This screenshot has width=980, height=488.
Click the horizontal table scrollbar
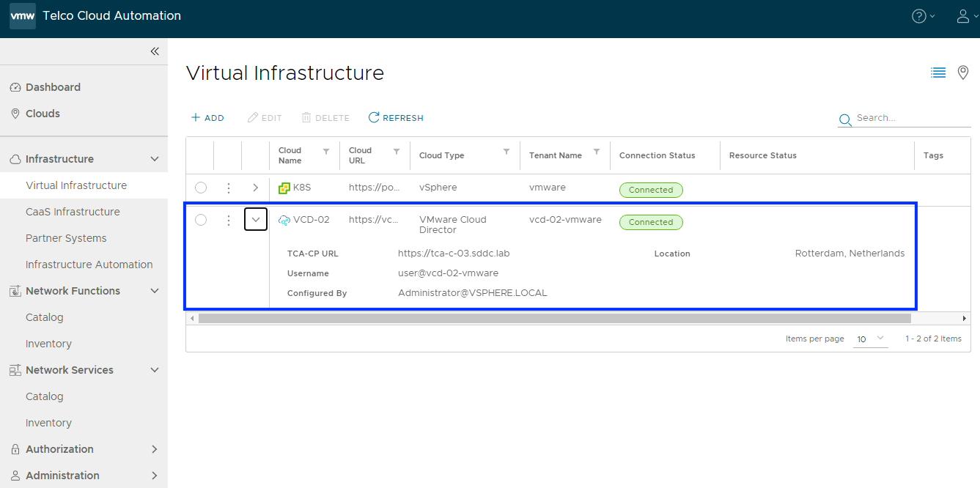[554, 319]
